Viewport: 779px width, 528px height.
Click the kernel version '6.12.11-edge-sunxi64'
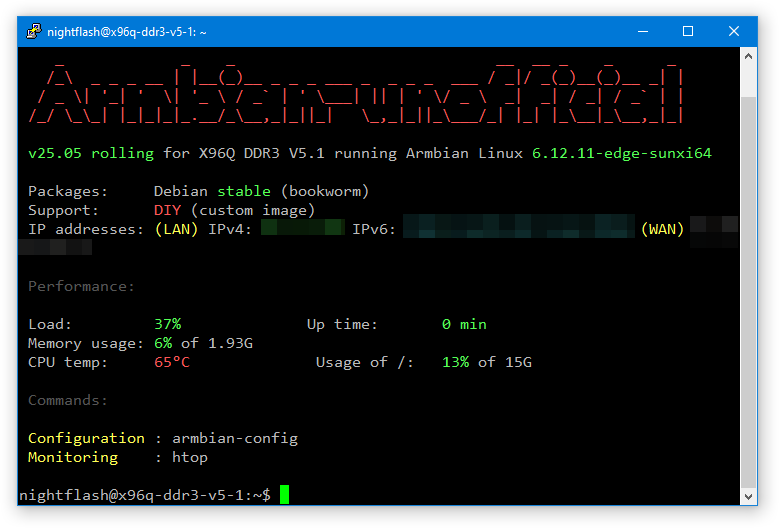[x=622, y=153]
